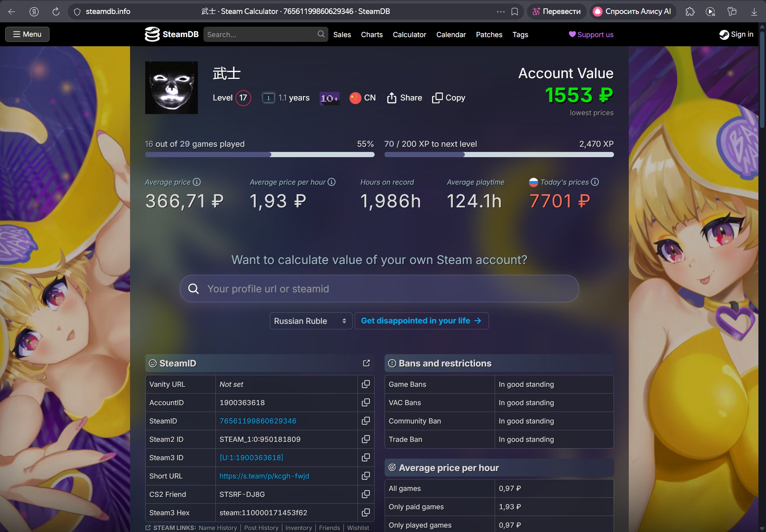Viewport: 766px width, 532px height.
Task: Open the three-dot page options in the address bar
Action: point(501,12)
